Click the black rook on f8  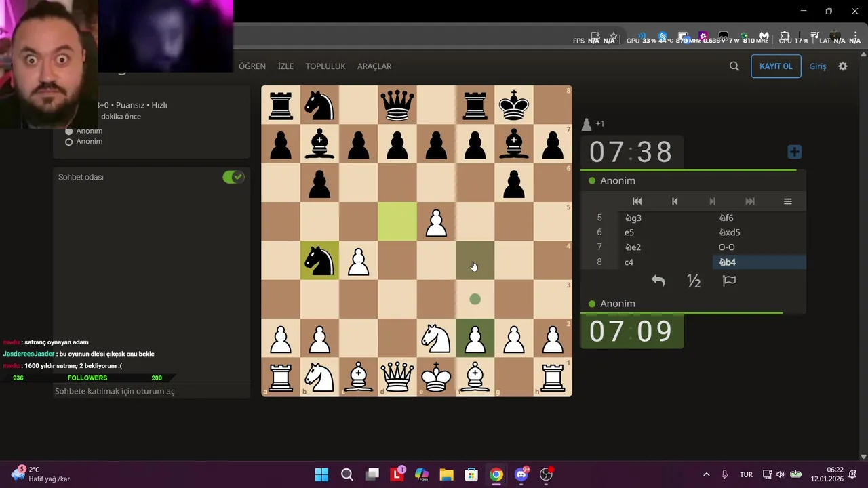[475, 105]
